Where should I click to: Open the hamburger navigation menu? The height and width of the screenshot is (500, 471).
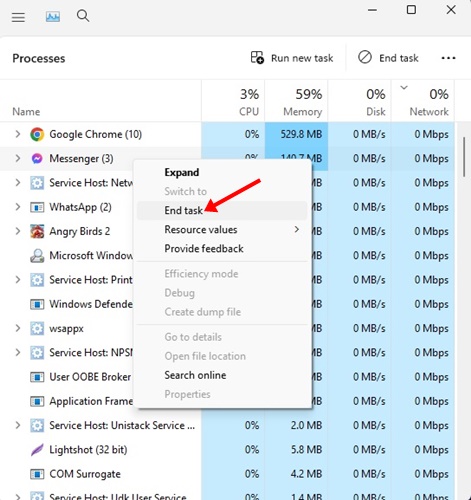click(18, 17)
